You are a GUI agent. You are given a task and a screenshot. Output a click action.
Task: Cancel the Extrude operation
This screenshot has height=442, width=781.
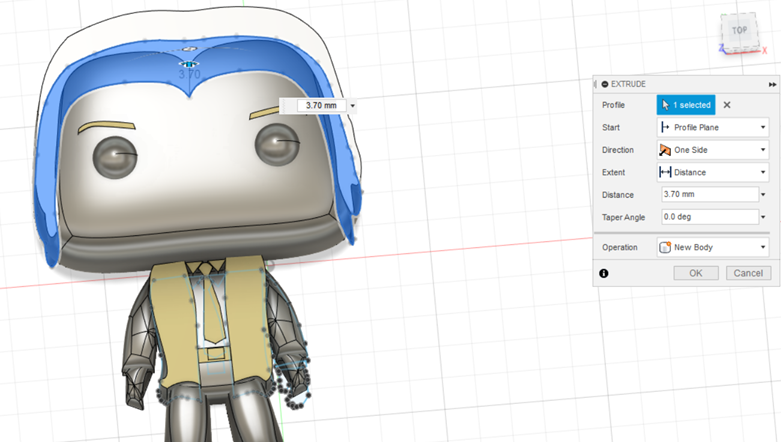pos(748,273)
